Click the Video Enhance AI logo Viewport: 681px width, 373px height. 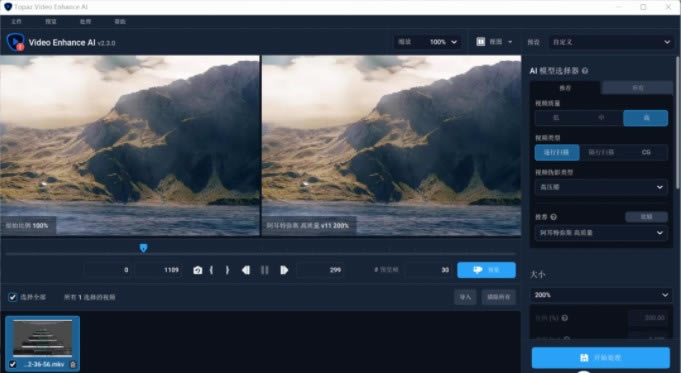16,42
